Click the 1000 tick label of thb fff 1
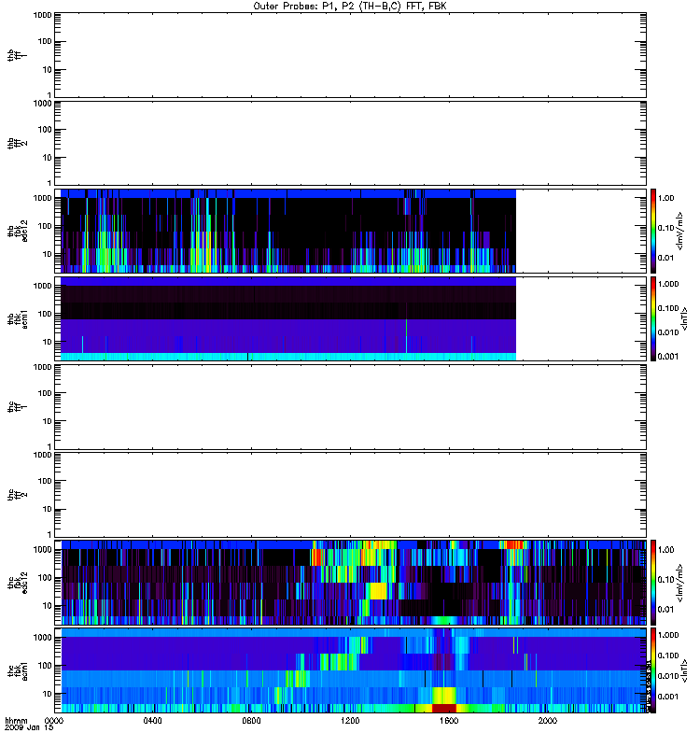This screenshot has width=700, height=747. pos(42,15)
